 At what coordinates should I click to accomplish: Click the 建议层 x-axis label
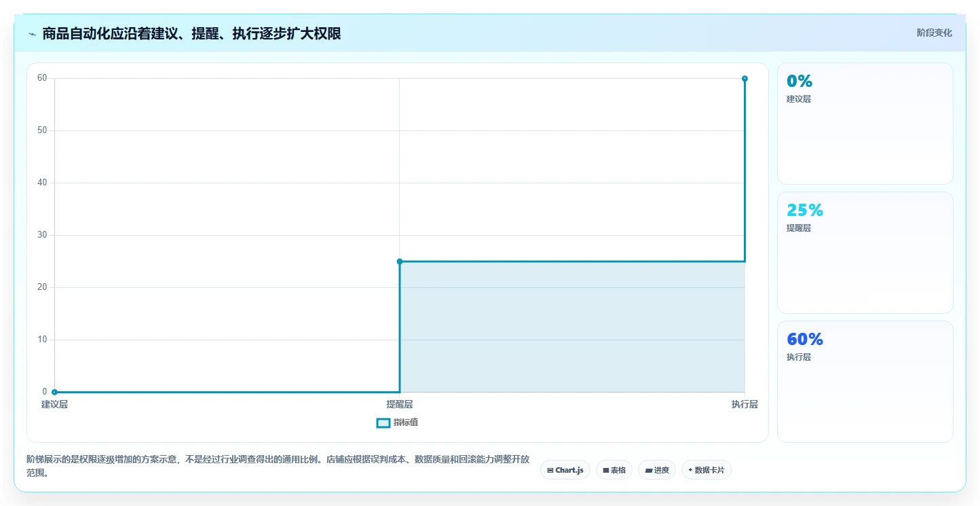point(54,405)
